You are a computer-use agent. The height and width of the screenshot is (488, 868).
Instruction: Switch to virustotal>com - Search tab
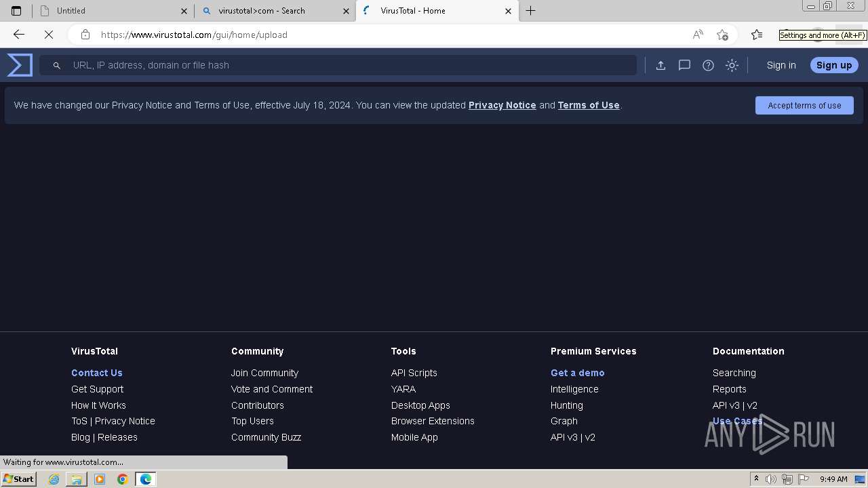275,11
